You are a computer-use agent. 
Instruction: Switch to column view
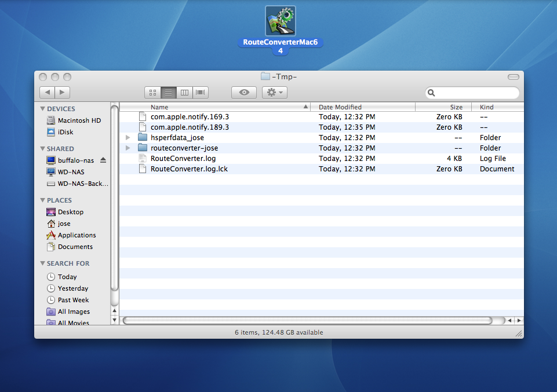pos(184,93)
